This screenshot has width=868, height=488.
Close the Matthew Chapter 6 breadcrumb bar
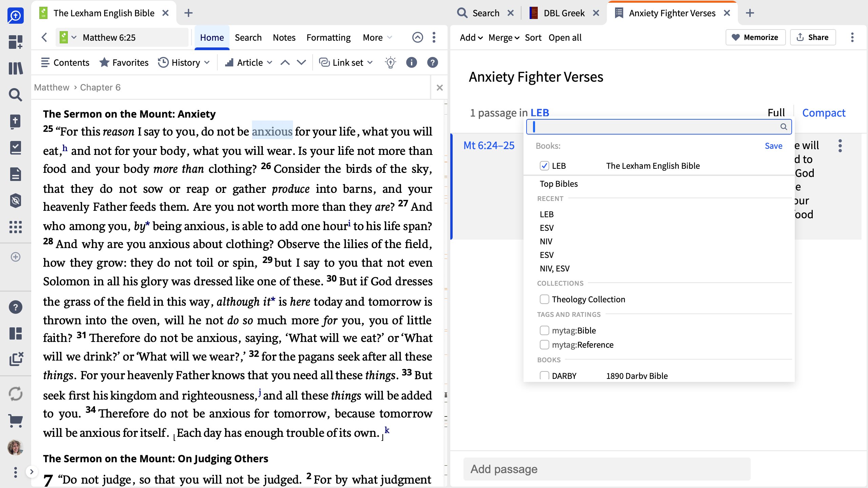(440, 88)
